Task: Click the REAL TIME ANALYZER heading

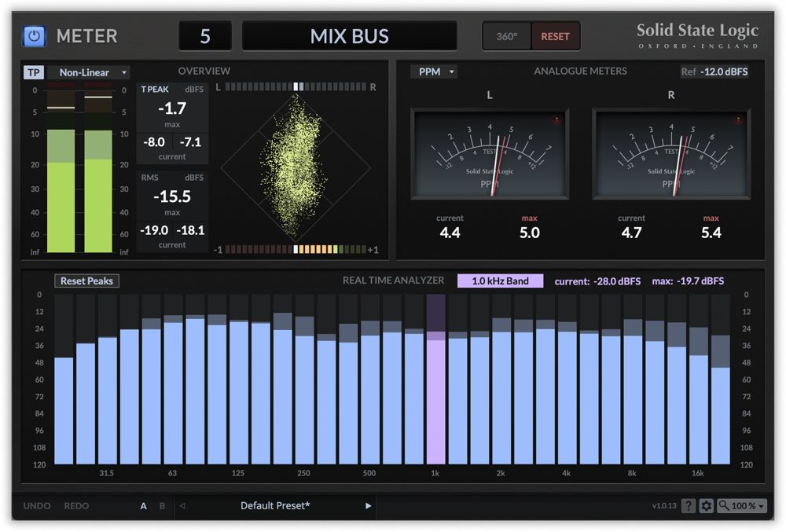Action: click(x=394, y=281)
